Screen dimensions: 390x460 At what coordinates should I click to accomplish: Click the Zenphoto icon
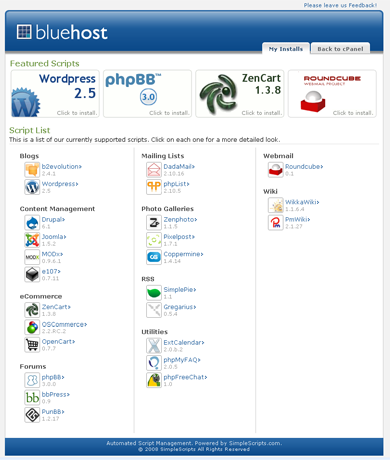[154, 223]
